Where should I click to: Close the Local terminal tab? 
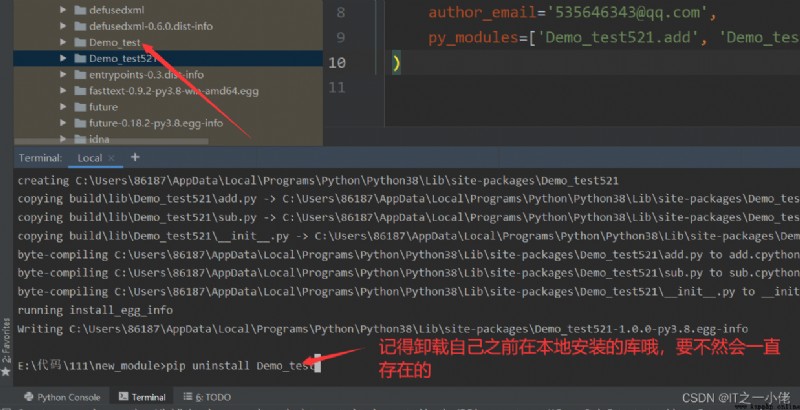[112, 158]
